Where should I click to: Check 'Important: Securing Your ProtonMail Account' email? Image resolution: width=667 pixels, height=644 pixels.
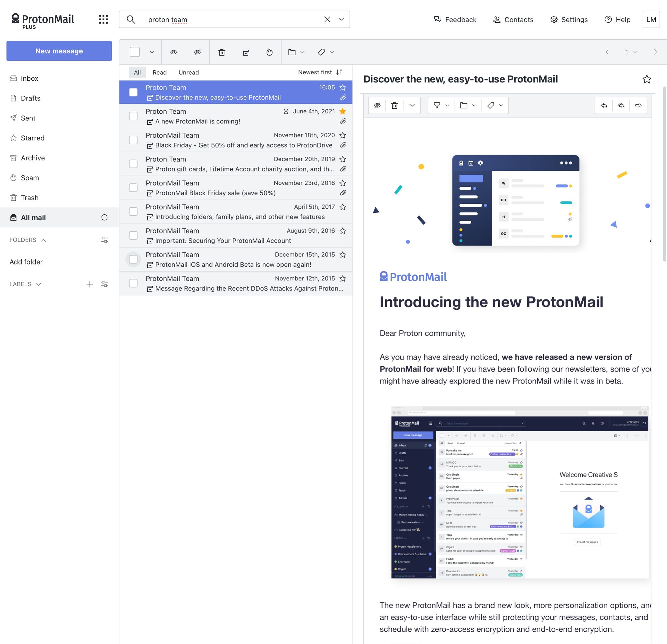[133, 235]
